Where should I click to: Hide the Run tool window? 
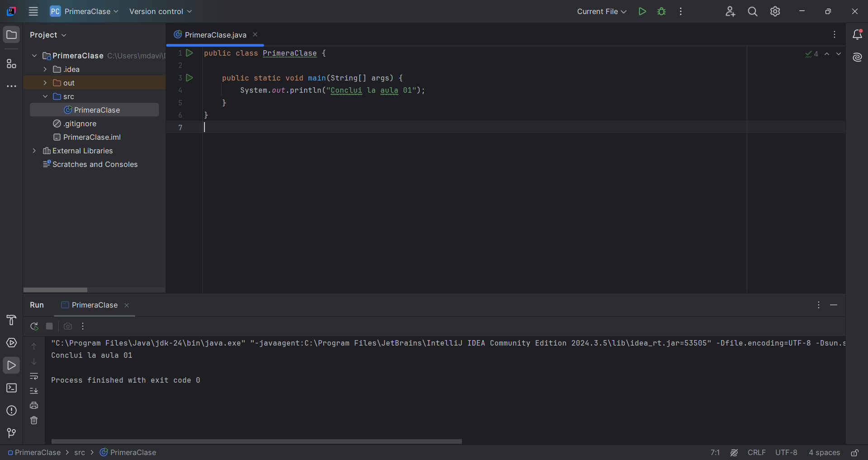[x=834, y=305]
